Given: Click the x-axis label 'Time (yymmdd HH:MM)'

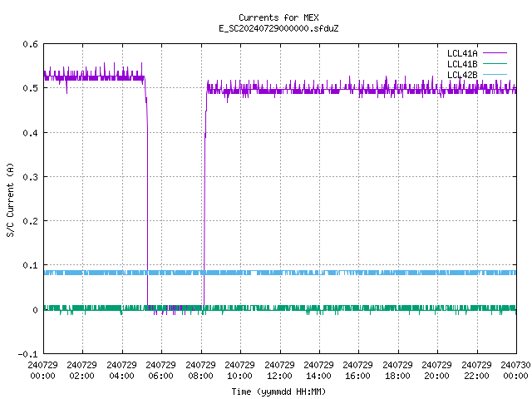Looking at the screenshot, I should [278, 392].
